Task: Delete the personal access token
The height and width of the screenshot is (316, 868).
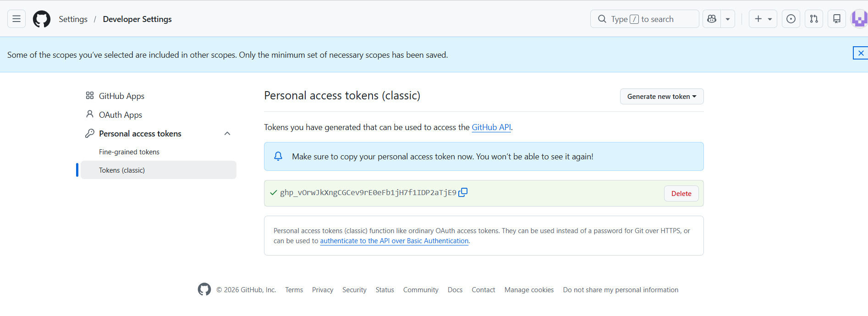Action: 681,193
